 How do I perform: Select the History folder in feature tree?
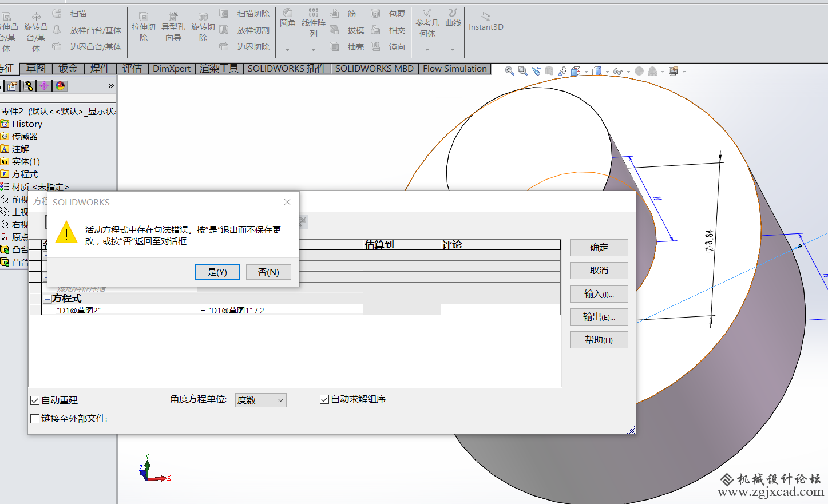(x=22, y=124)
